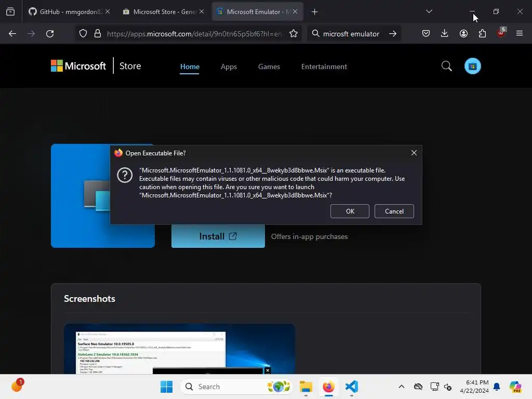This screenshot has width=532, height=399.
Task: Click the widgets icon with badge 1
Action: (17, 385)
